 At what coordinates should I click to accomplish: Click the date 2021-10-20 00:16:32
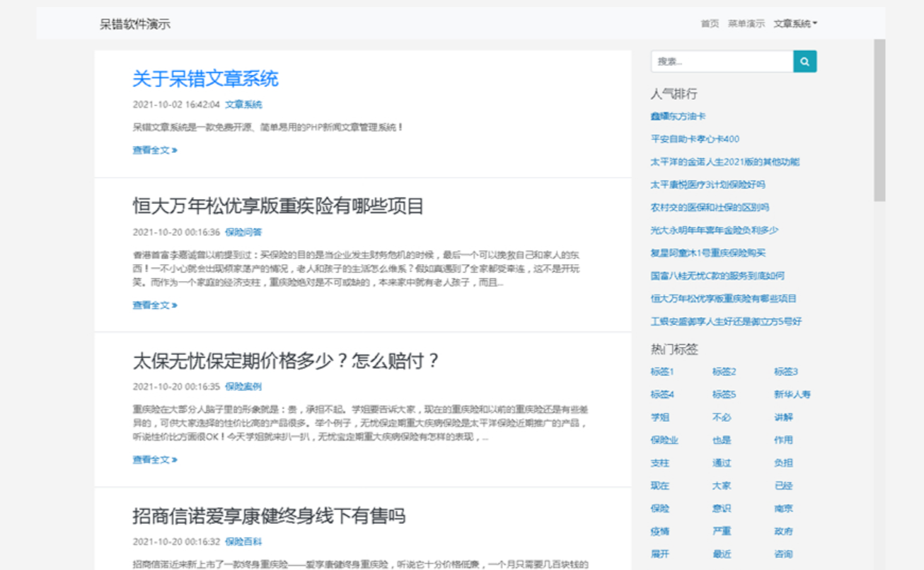point(176,542)
